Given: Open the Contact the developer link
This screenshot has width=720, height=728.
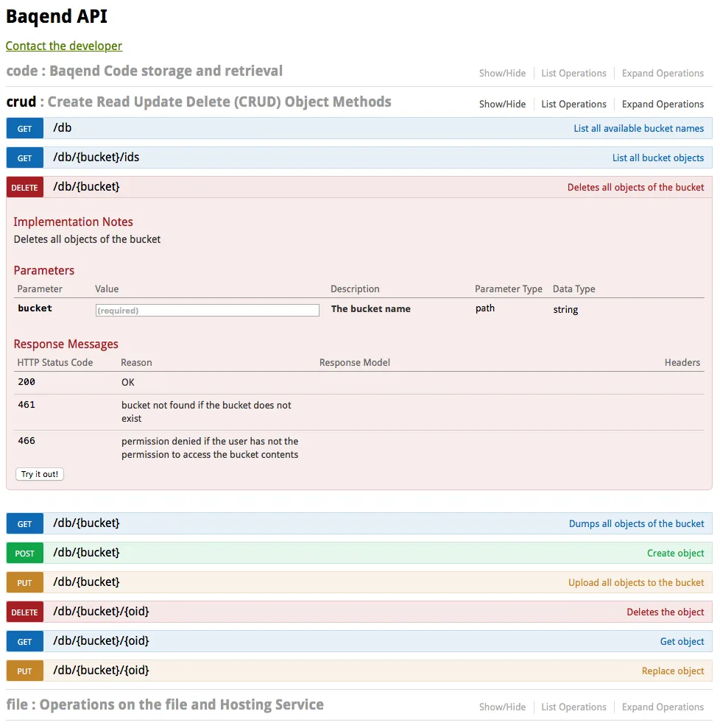Looking at the screenshot, I should tap(63, 46).
